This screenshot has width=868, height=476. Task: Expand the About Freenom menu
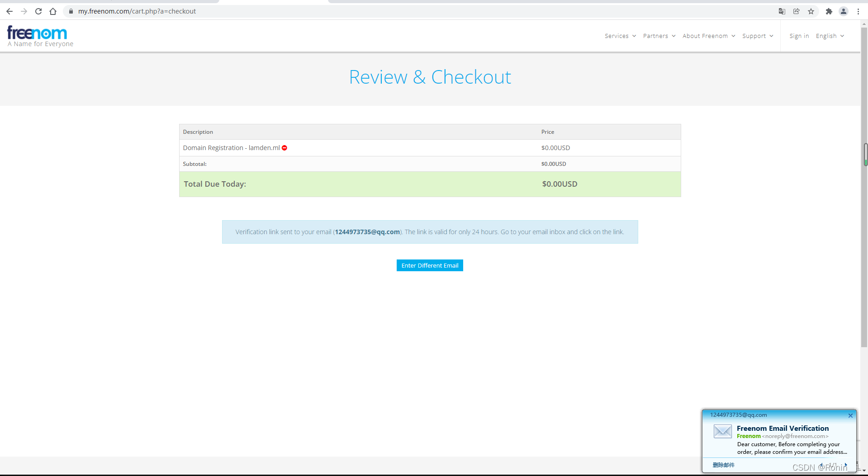709,36
